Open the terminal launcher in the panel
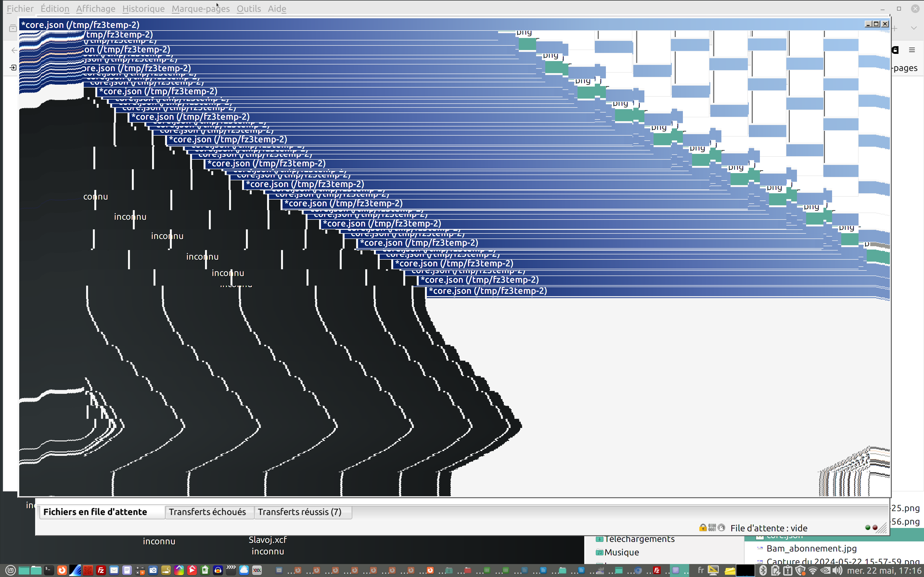924x577 pixels. tap(49, 571)
